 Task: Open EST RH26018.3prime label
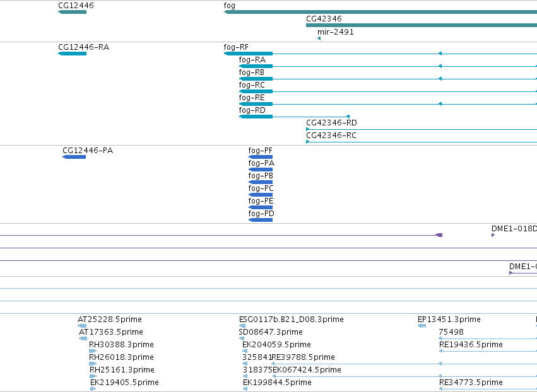pos(121,357)
